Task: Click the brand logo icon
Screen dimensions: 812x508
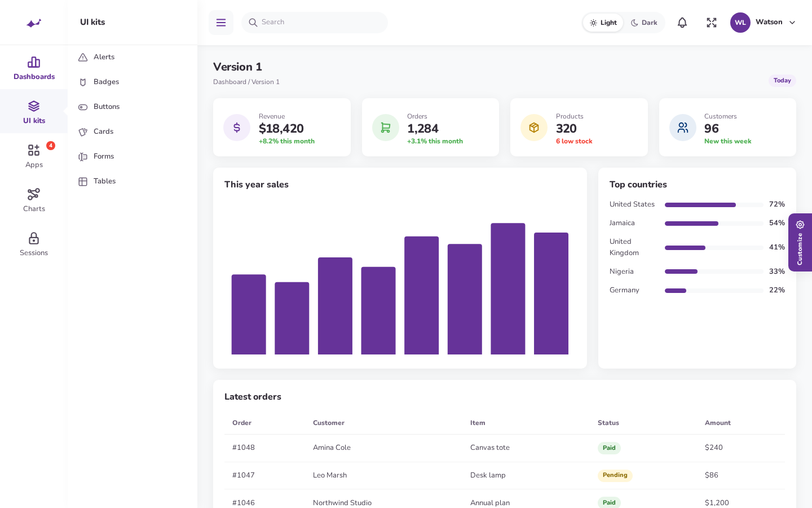Action: (34, 23)
